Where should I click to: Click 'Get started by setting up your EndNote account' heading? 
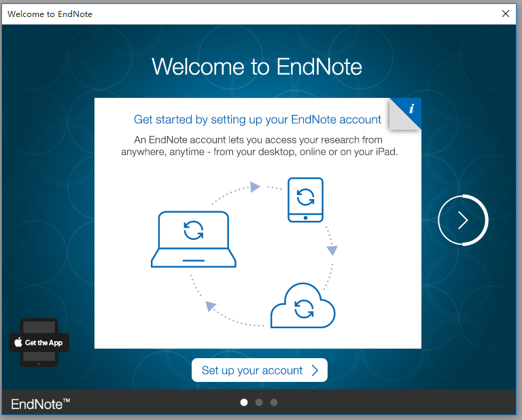click(258, 120)
